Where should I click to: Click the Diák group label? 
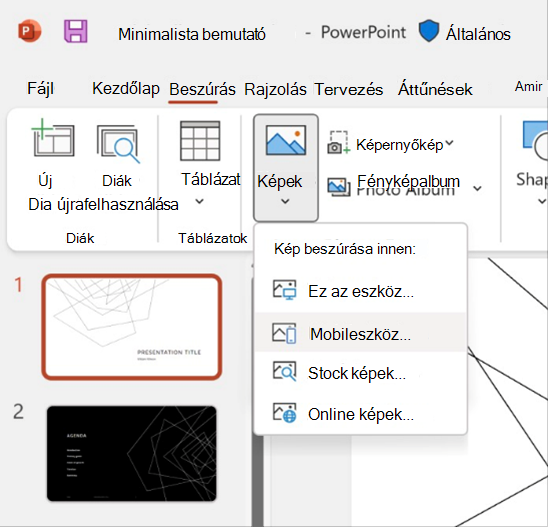(80, 238)
